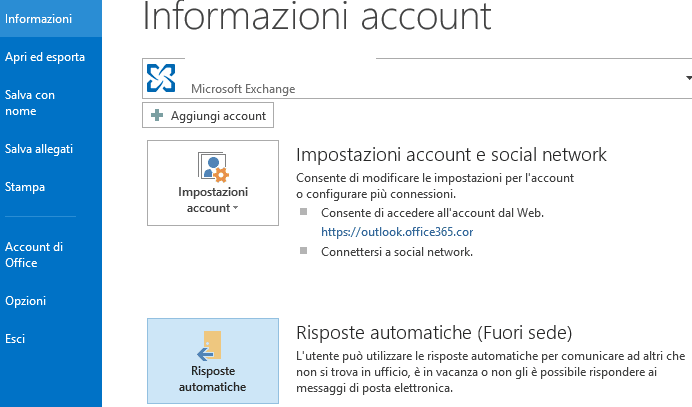
Task: Open the Informazioni tab
Action: [51, 19]
